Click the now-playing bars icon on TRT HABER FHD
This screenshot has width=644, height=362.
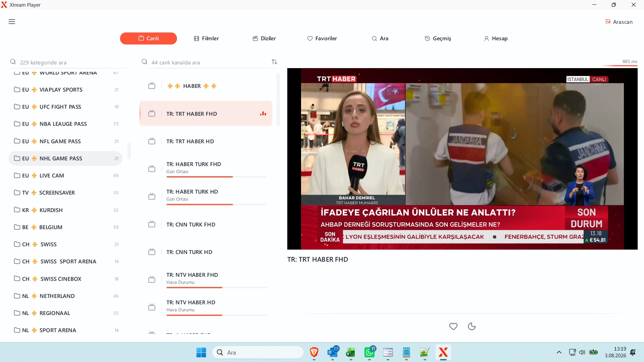click(263, 114)
